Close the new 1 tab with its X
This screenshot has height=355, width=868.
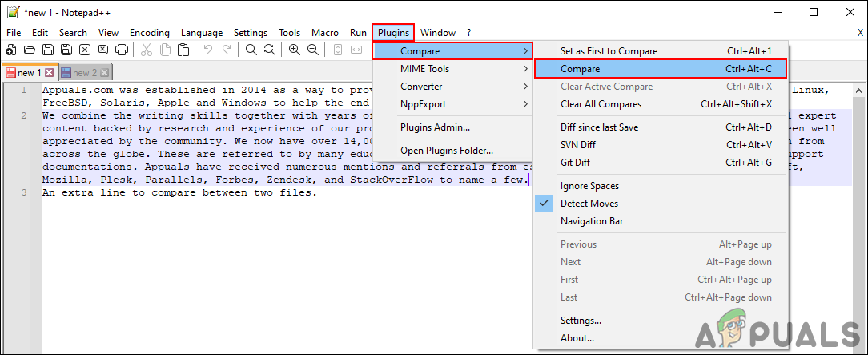[x=49, y=73]
